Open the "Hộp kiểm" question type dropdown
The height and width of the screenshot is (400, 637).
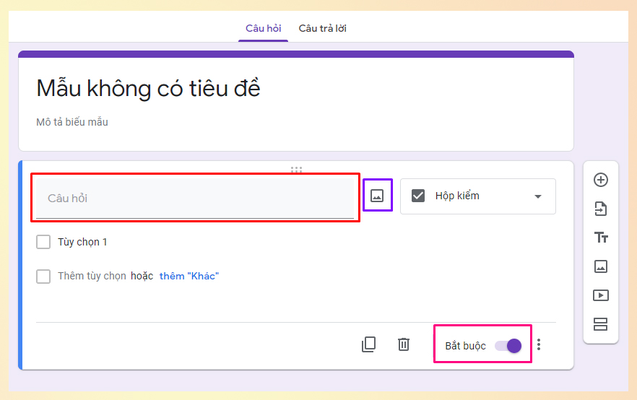point(478,196)
